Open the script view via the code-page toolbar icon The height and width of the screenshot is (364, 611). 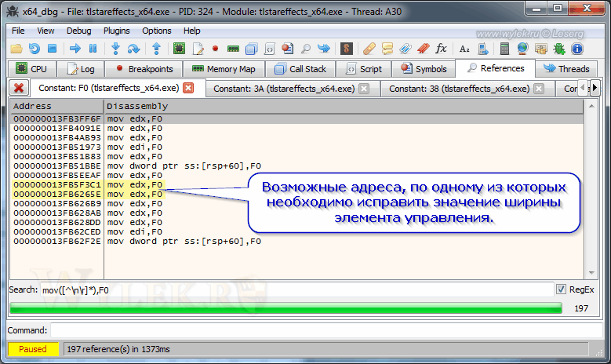(x=269, y=49)
